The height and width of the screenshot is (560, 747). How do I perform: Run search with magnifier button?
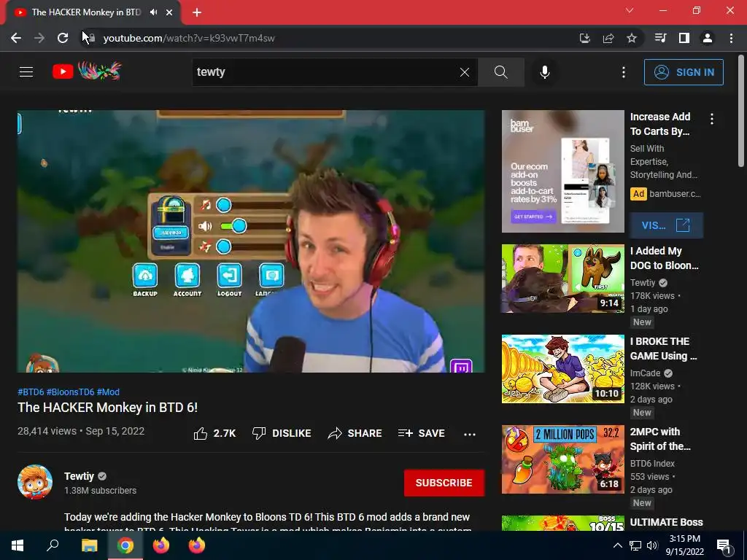pos(500,72)
